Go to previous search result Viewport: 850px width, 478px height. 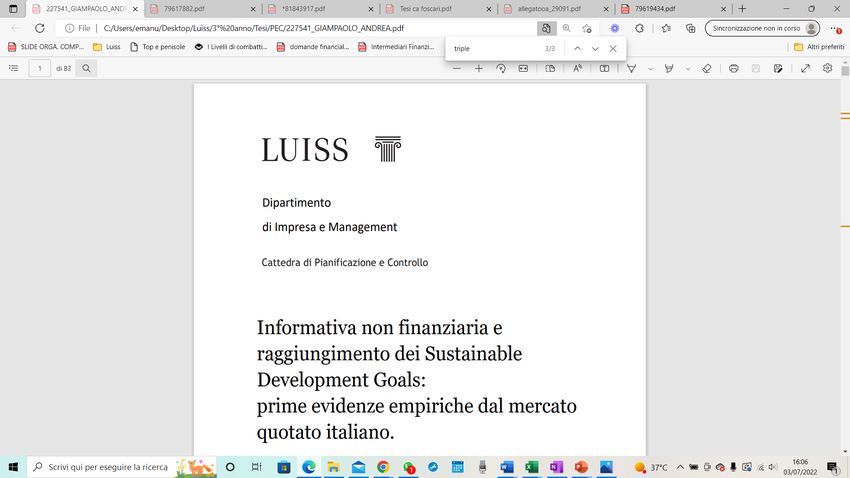(577, 49)
